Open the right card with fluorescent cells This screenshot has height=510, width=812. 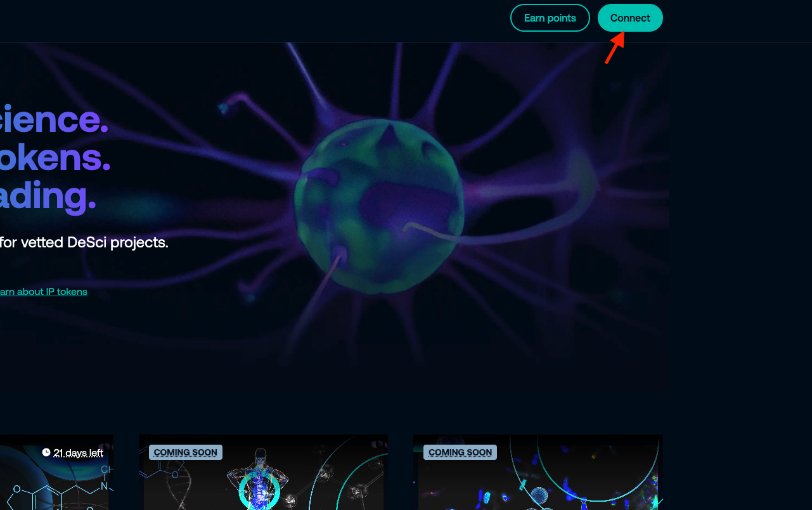point(538,482)
